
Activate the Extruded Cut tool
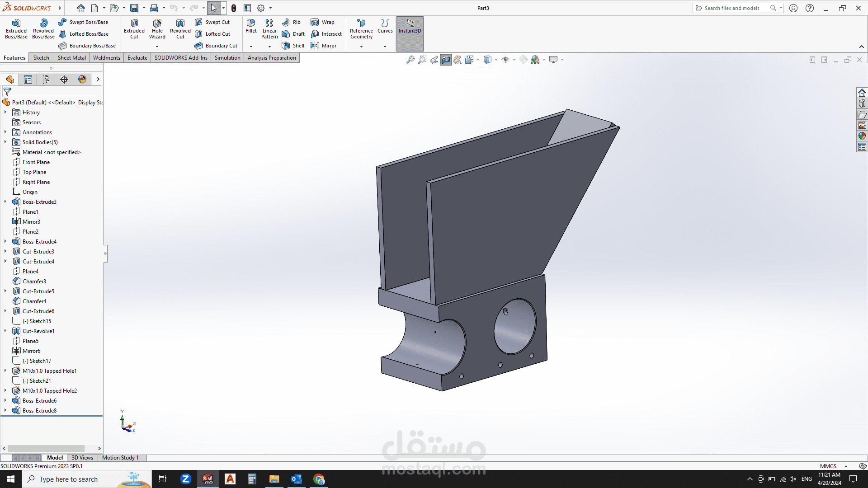(x=134, y=29)
